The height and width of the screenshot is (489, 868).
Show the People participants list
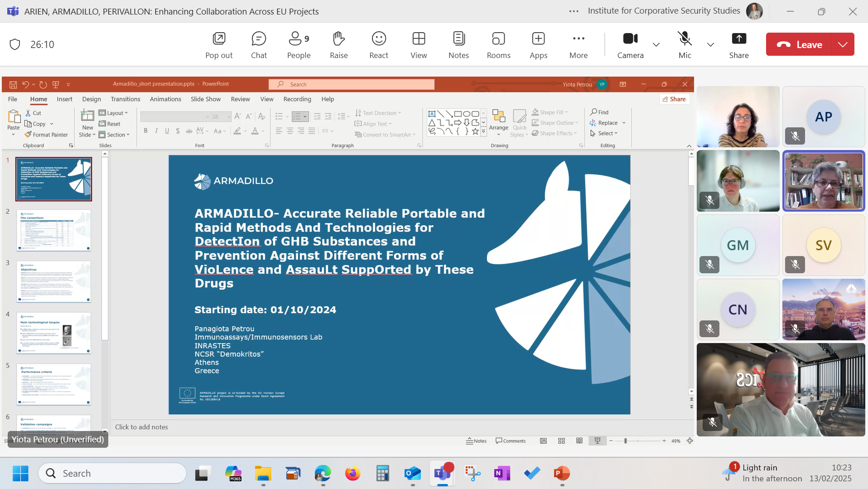[x=299, y=44]
